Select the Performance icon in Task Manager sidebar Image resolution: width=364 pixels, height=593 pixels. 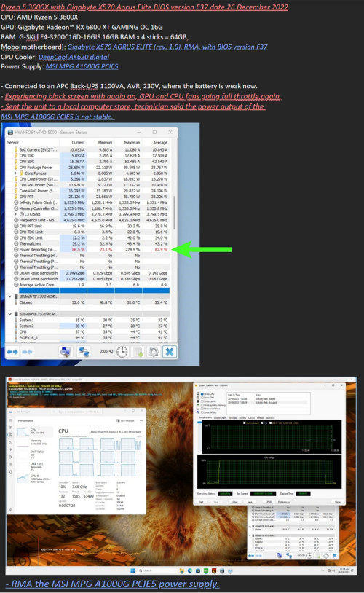click(11, 435)
